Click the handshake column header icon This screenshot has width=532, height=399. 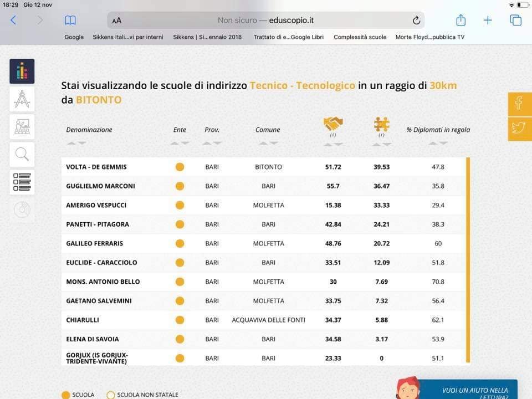[333, 124]
